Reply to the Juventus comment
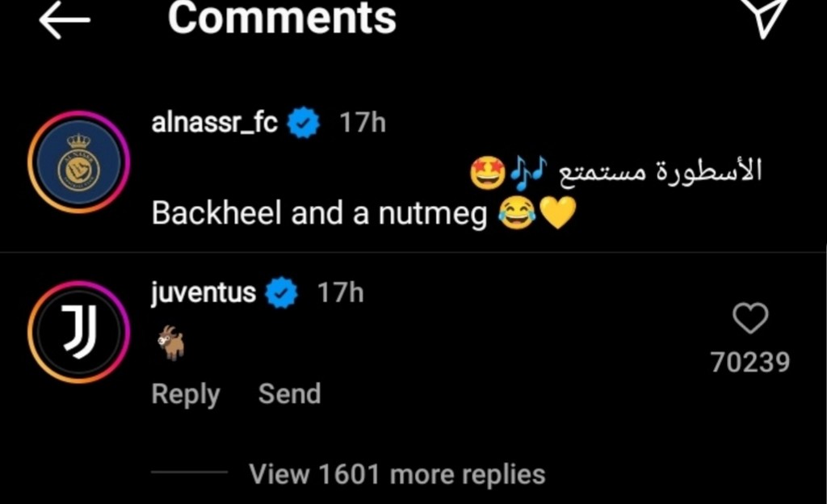The height and width of the screenshot is (504, 827). pyautogui.click(x=186, y=394)
